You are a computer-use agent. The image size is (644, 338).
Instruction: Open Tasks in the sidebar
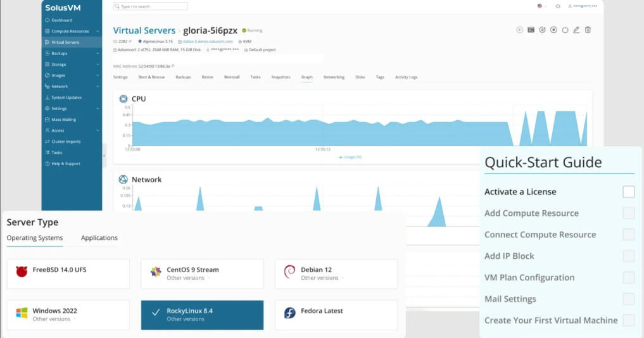(57, 153)
